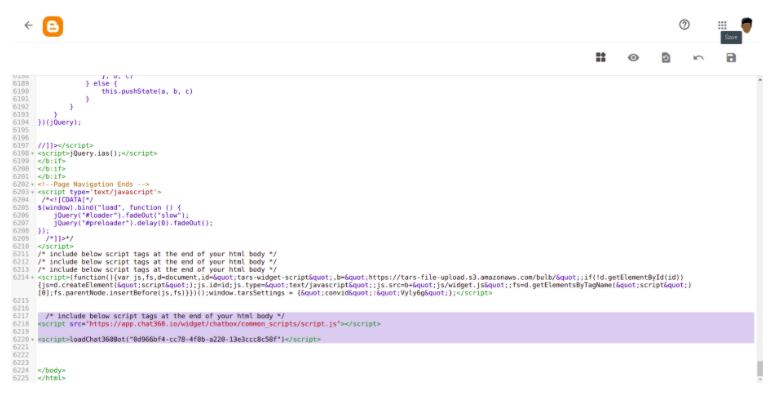
Task: Go back using the left arrow
Action: [x=28, y=25]
